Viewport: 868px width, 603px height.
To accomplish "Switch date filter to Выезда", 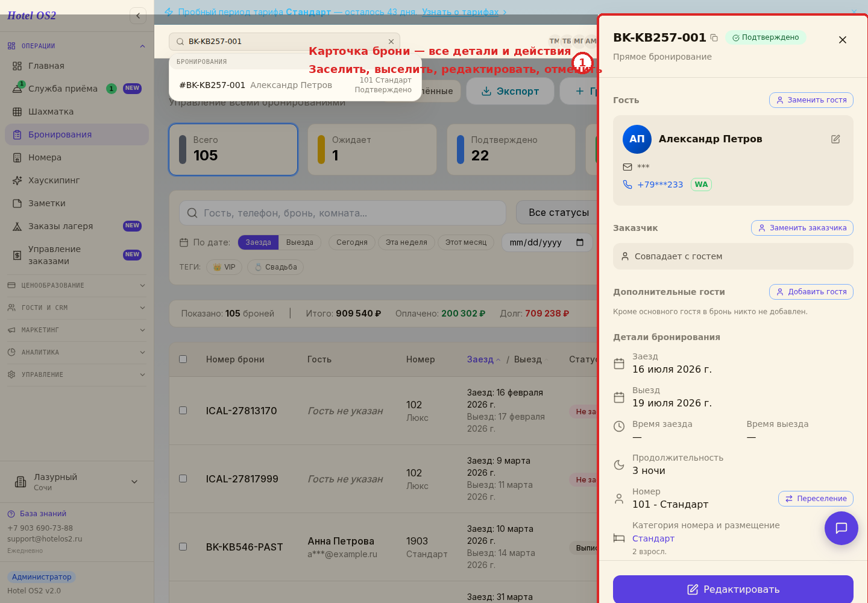I will coord(300,242).
